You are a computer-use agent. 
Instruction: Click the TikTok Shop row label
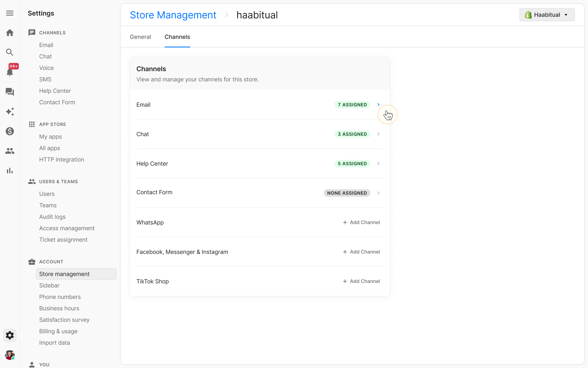(x=153, y=281)
